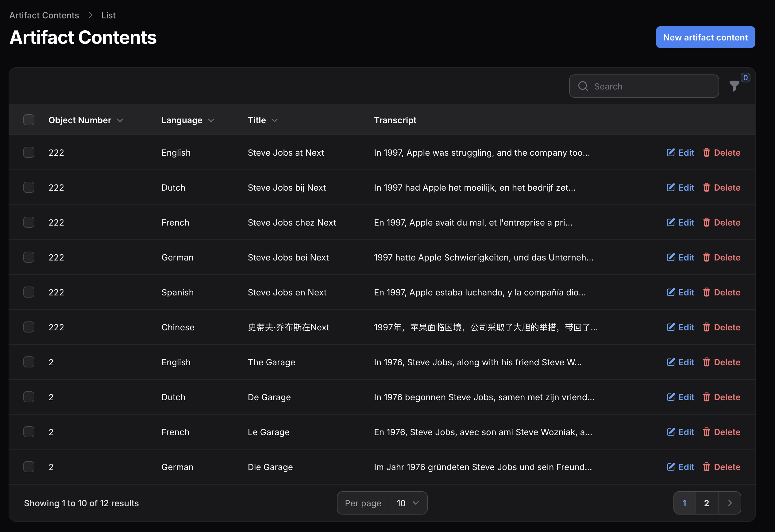The image size is (775, 532).
Task: Open the table filter funnel icon
Action: pyautogui.click(x=734, y=86)
